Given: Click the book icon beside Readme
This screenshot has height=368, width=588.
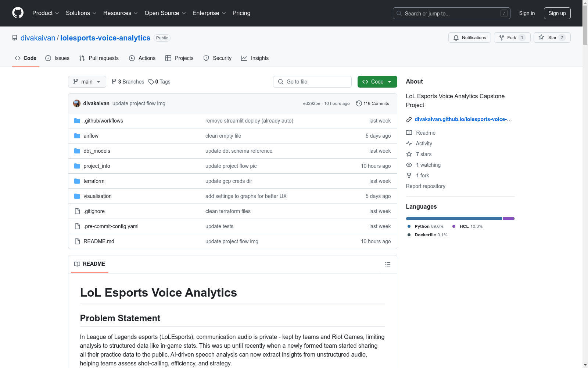Looking at the screenshot, I should (409, 133).
